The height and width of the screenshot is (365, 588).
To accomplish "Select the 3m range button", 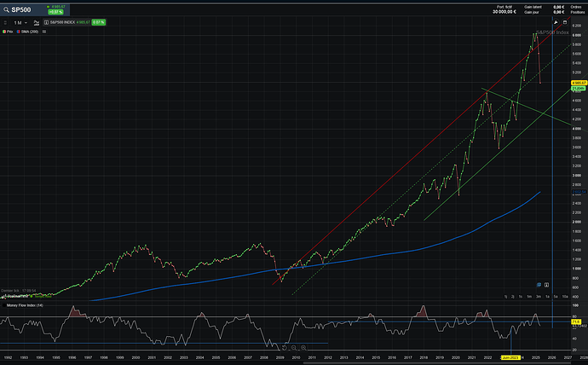I will click(x=538, y=297).
